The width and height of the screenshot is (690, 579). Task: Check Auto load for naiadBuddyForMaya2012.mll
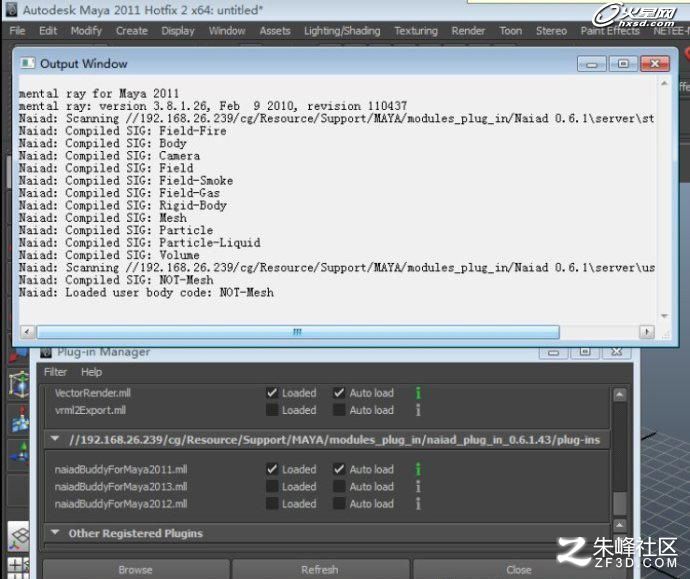pyautogui.click(x=339, y=504)
